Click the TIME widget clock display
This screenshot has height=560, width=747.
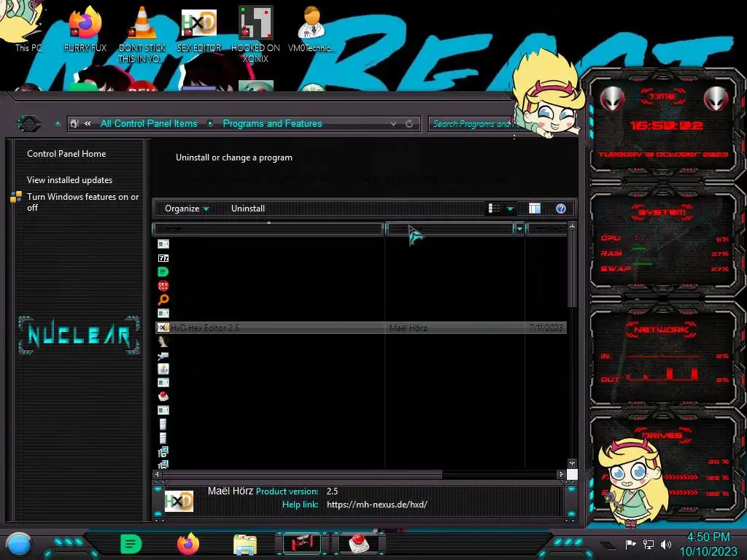pyautogui.click(x=666, y=125)
